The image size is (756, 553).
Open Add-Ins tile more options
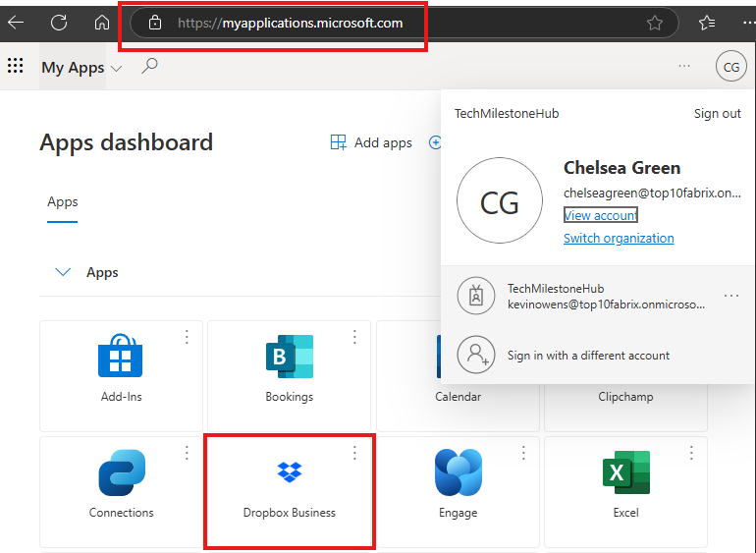point(187,337)
